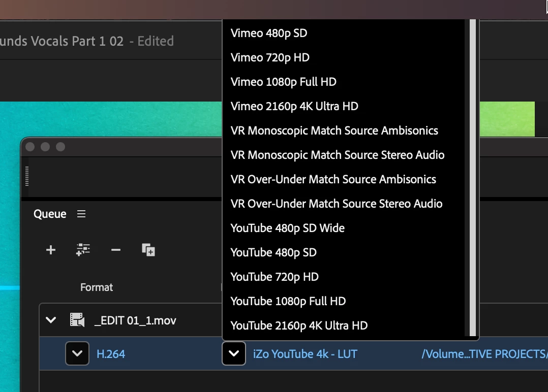Image resolution: width=548 pixels, height=392 pixels.
Task: Select VR Monoscopic Match Source Ambisonics
Action: coord(344,130)
